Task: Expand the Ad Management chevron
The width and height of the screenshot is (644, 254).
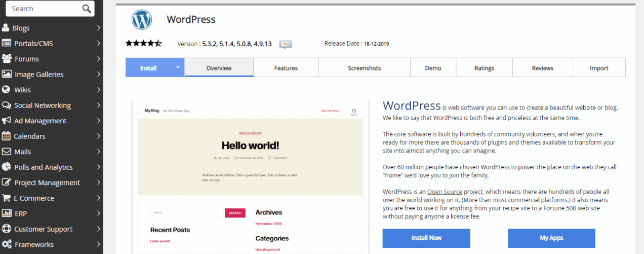Action: (99, 121)
